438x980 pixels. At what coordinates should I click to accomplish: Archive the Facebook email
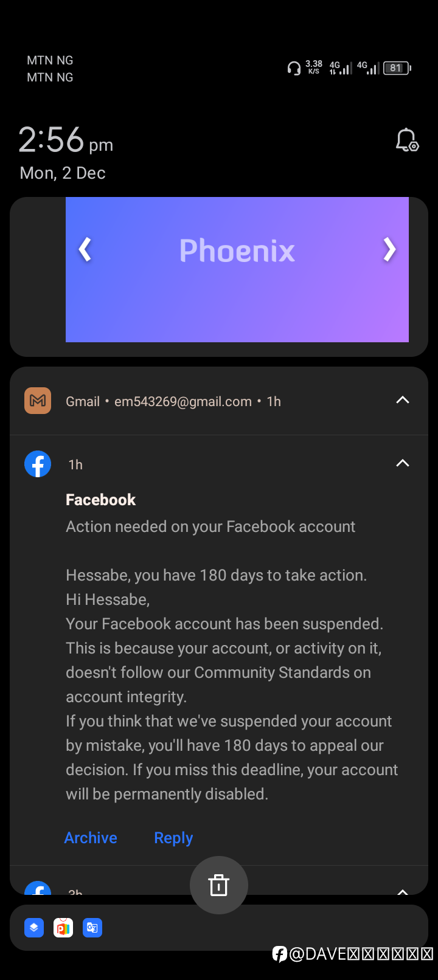point(91,838)
